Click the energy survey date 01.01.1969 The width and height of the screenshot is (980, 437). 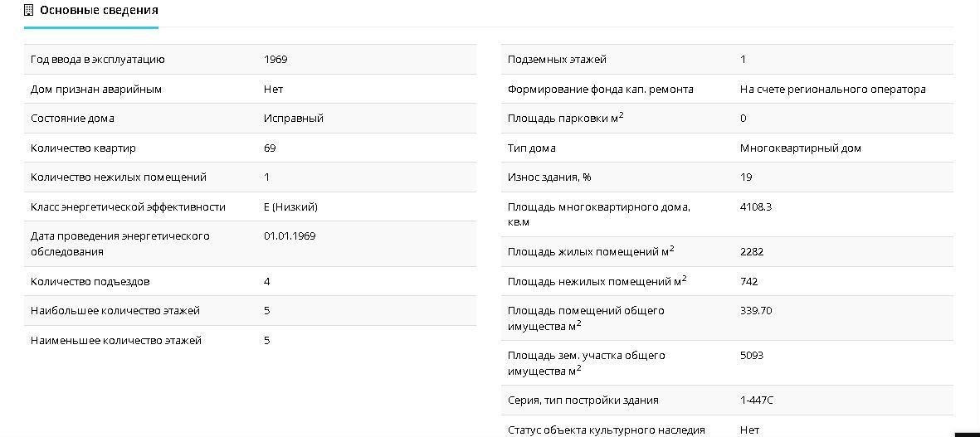pos(290,236)
